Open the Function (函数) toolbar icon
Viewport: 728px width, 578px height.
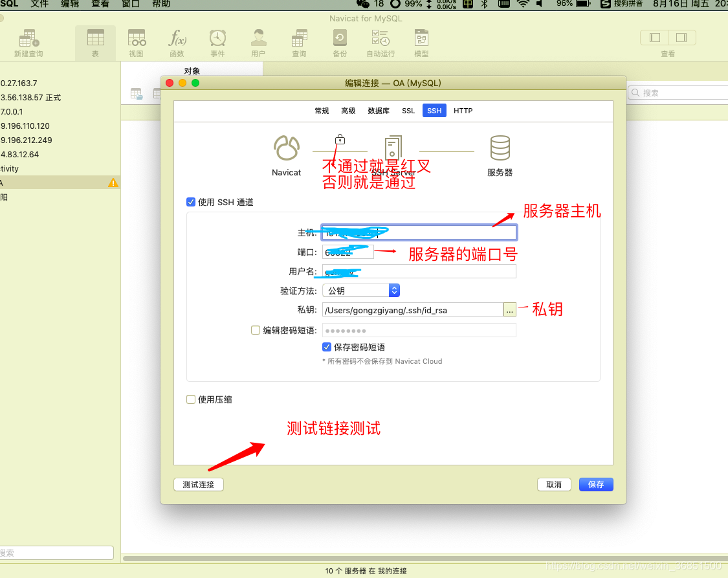point(177,43)
